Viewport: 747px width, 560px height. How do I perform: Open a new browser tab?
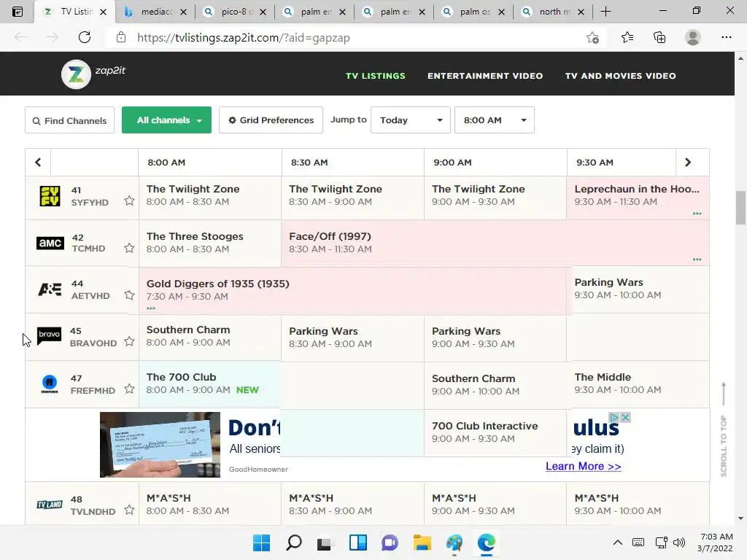pyautogui.click(x=605, y=12)
